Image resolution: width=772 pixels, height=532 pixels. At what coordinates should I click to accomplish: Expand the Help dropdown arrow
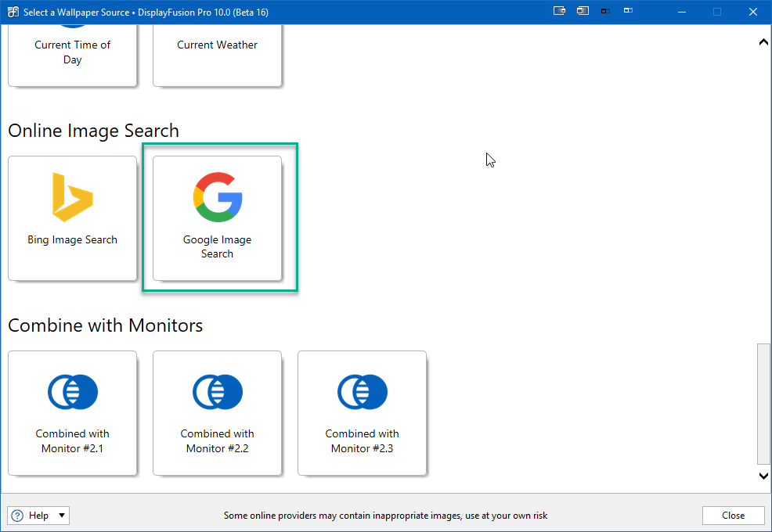point(62,515)
